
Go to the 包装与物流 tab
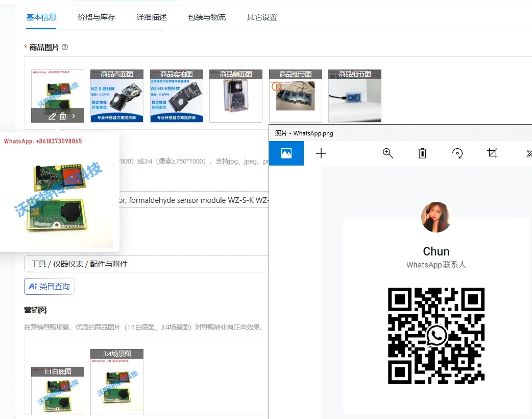click(207, 17)
